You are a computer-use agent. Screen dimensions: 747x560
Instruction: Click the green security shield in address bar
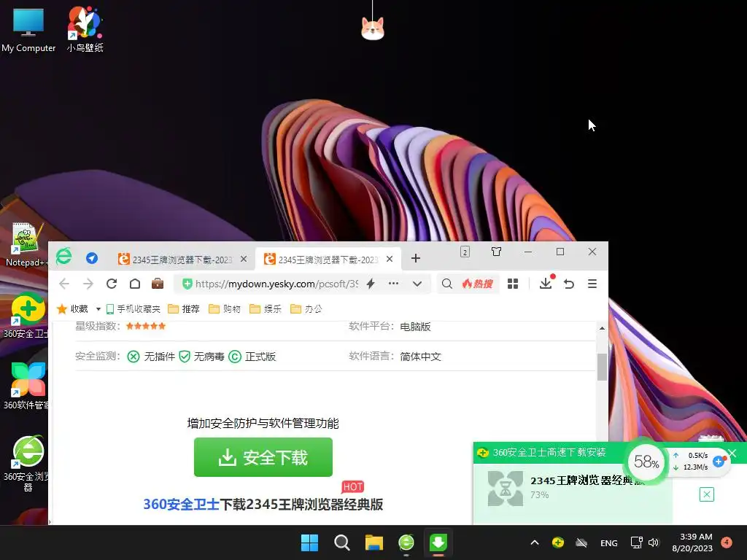click(187, 284)
